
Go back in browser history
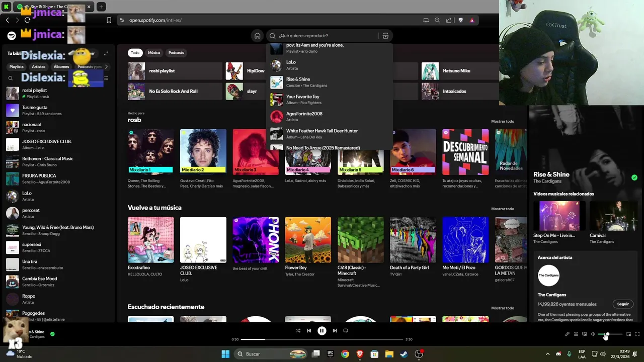(7, 20)
